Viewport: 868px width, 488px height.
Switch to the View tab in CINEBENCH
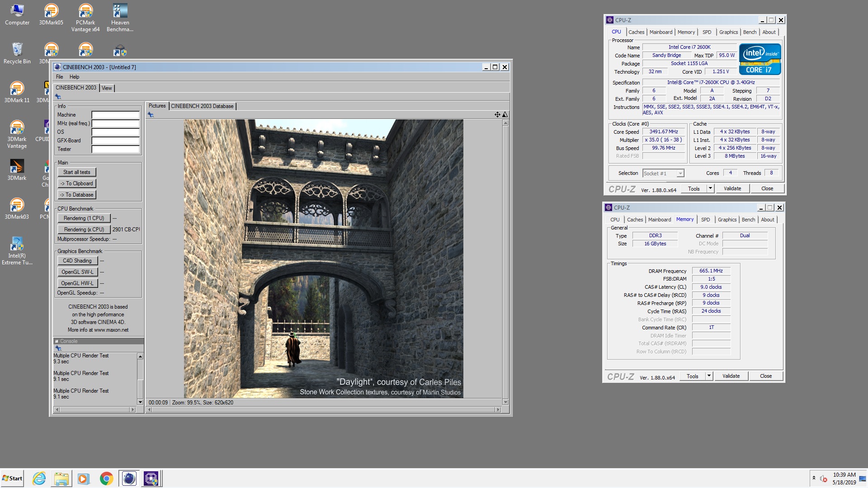107,88
